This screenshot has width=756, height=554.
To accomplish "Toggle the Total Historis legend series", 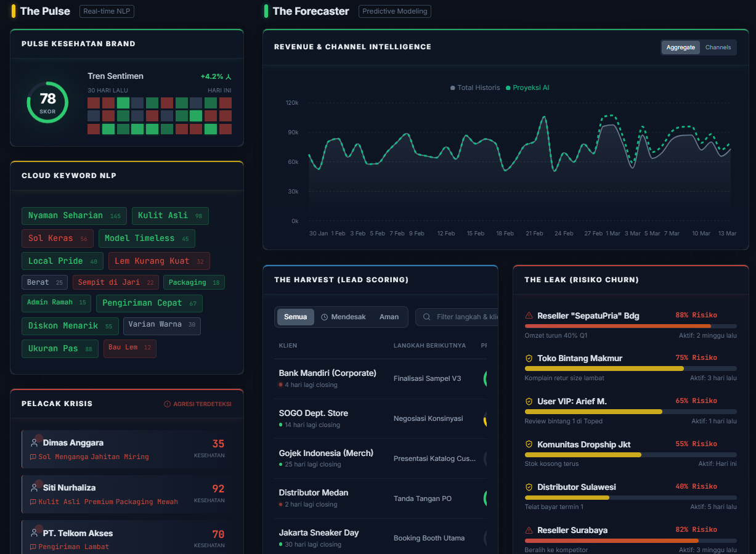I will click(475, 88).
